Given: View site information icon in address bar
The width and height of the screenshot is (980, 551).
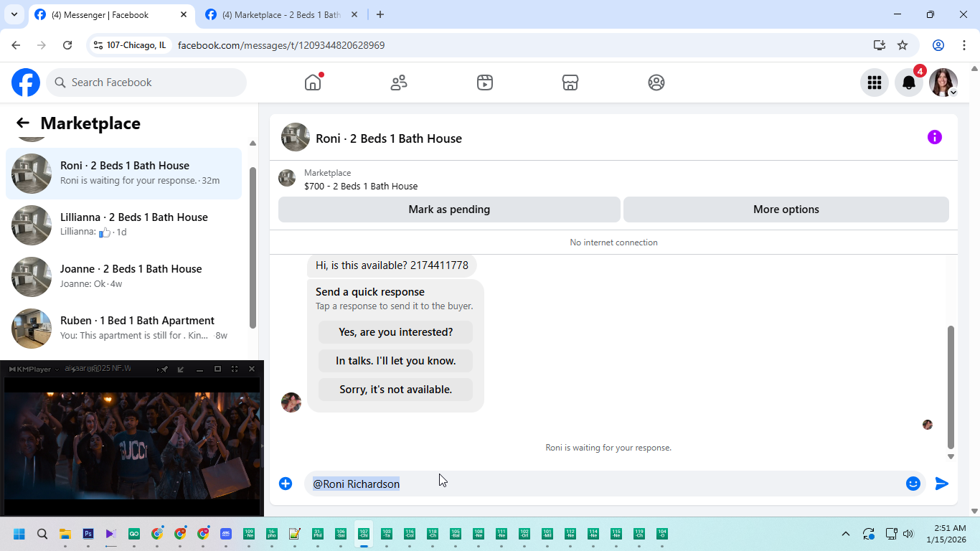Looking at the screenshot, I should pyautogui.click(x=98, y=45).
